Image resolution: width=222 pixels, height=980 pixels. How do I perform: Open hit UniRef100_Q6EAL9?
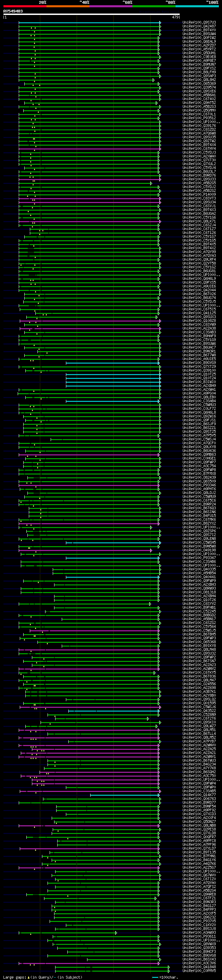[199, 41]
